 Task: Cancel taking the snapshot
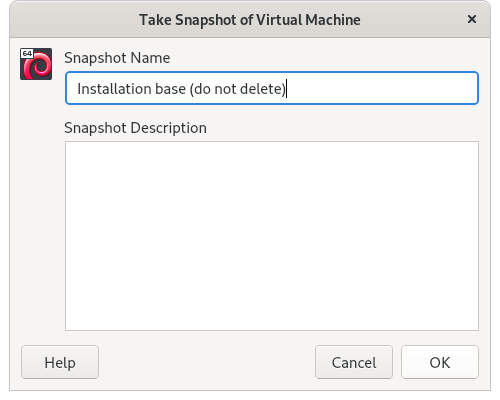[354, 362]
